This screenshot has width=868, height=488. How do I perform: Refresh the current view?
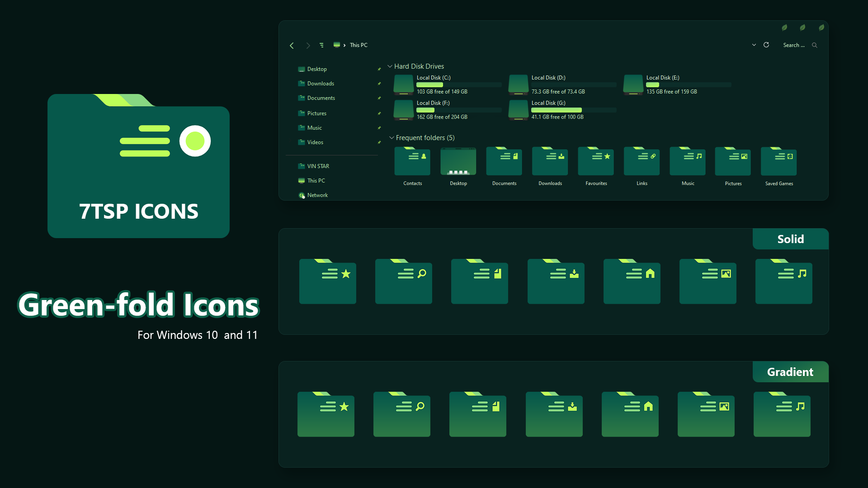point(767,45)
